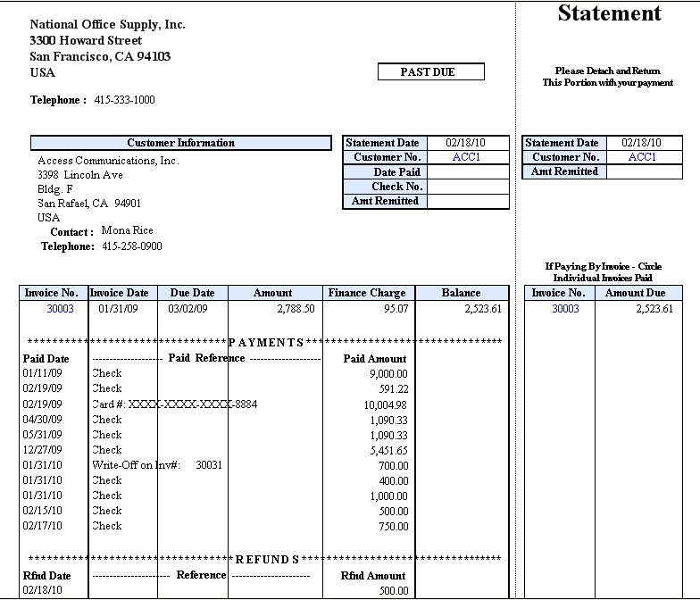Click the Amount Due column header
Image resolution: width=700 pixels, height=600 pixels.
(637, 293)
